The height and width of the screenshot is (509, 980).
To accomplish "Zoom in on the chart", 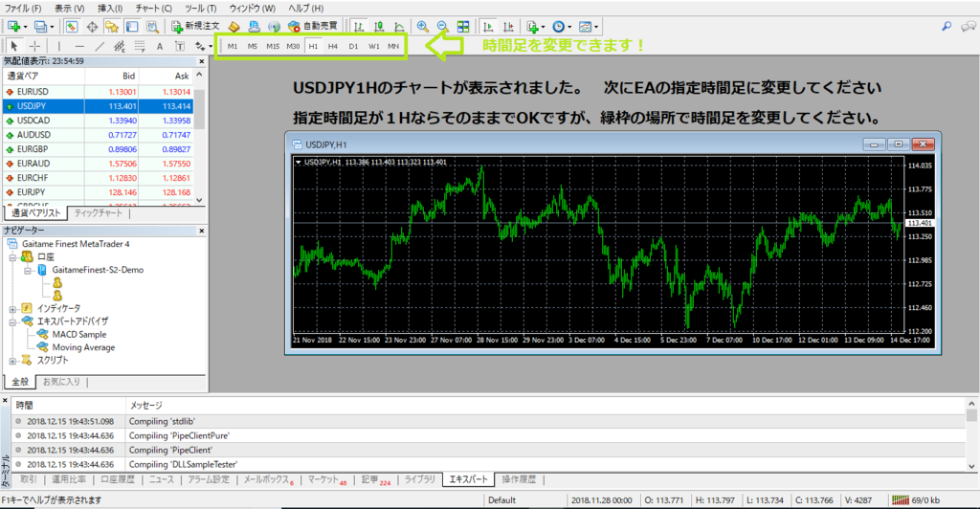I will [x=422, y=26].
